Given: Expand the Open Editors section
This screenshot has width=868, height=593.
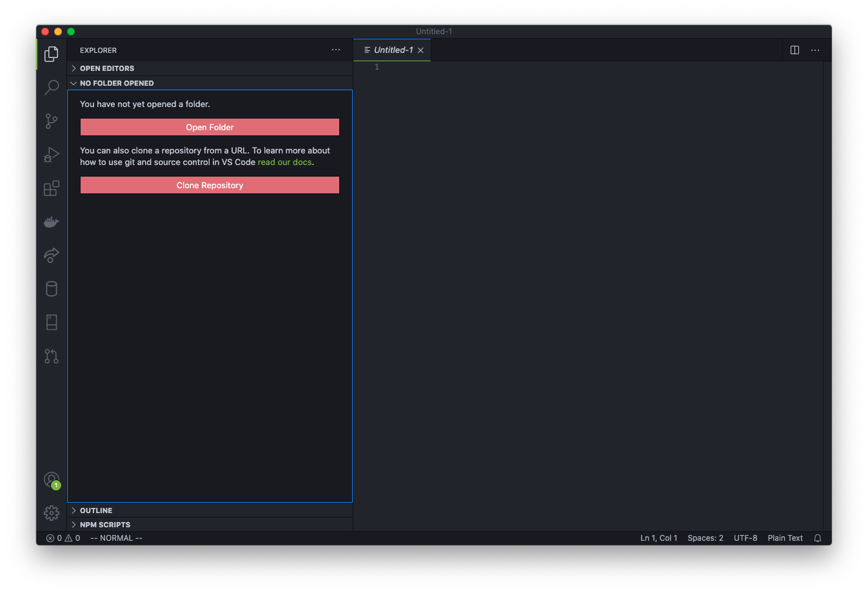Looking at the screenshot, I should pyautogui.click(x=210, y=68).
